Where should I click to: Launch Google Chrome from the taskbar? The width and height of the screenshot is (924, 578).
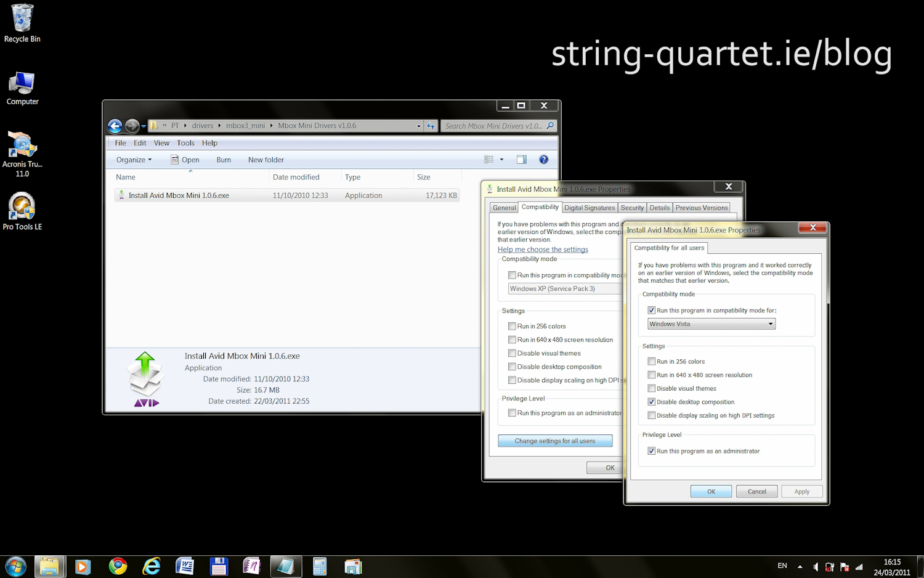(x=118, y=566)
